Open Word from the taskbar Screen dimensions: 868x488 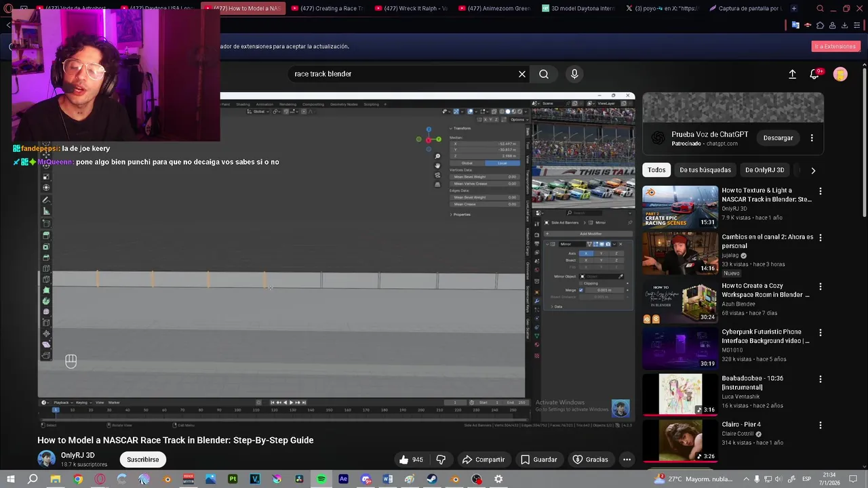387,479
